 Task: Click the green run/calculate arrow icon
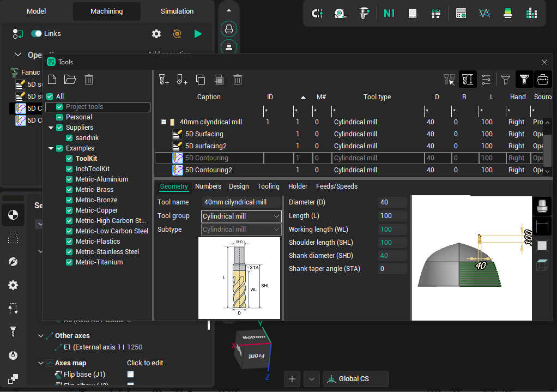(x=198, y=34)
